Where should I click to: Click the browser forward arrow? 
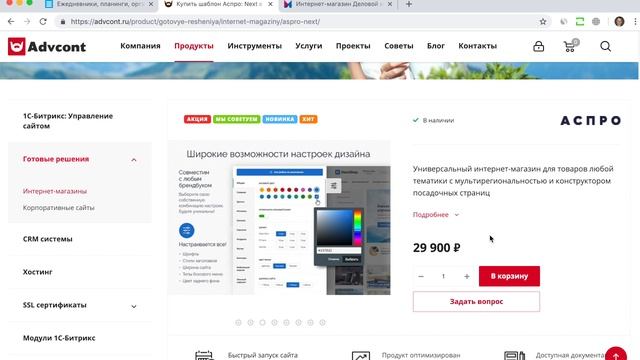[27, 22]
